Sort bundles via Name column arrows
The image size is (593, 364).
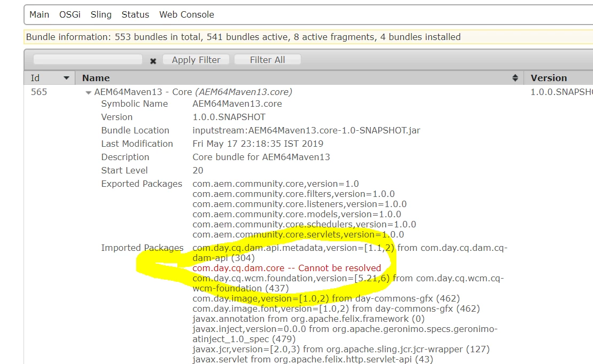(514, 78)
